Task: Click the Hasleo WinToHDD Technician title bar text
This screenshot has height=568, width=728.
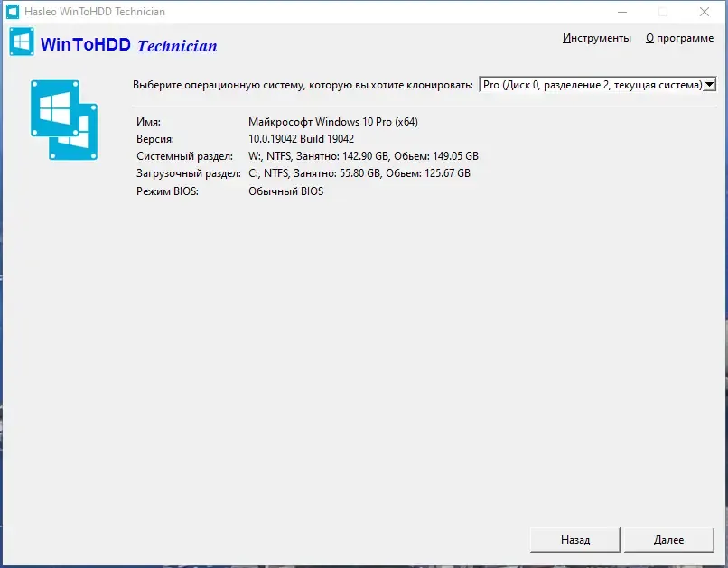Action: pyautogui.click(x=95, y=12)
